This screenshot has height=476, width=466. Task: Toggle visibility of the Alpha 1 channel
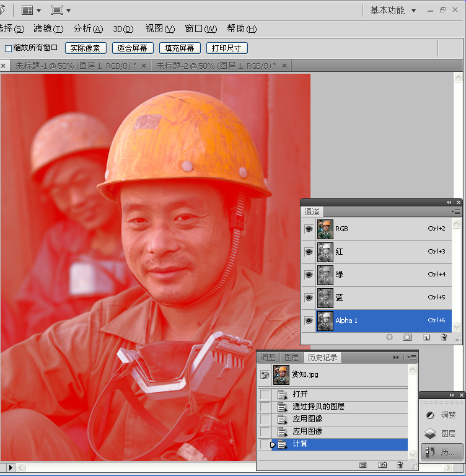tap(309, 320)
